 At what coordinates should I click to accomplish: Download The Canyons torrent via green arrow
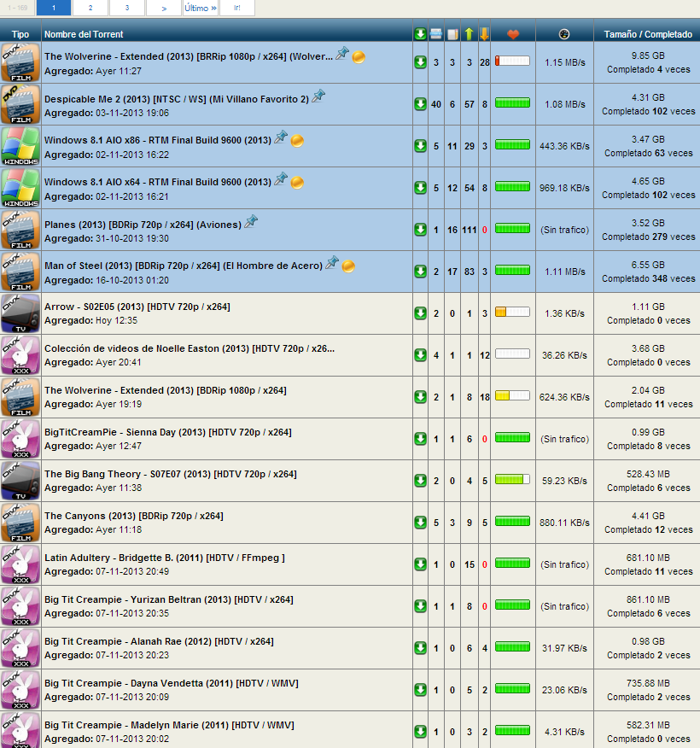[420, 523]
